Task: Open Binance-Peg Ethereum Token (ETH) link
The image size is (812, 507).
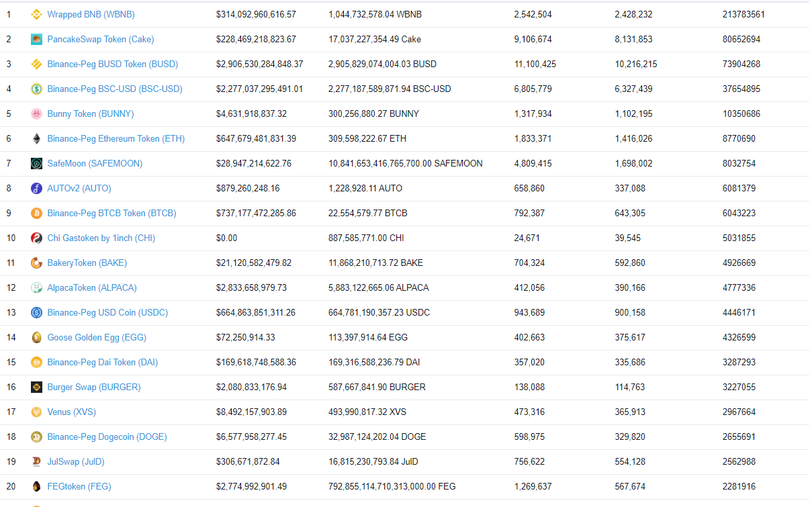Action: point(116,138)
